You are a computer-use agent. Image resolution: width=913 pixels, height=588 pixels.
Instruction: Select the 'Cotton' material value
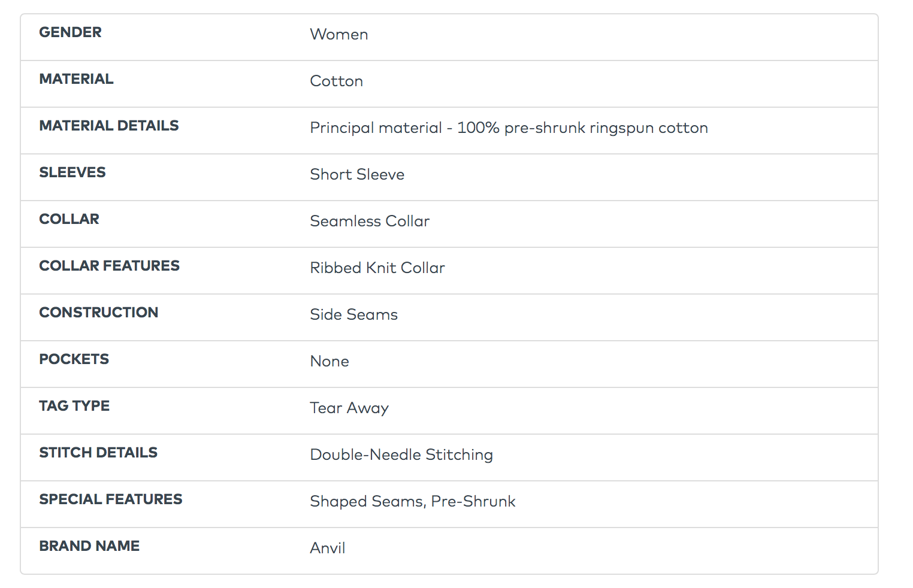[x=336, y=81]
